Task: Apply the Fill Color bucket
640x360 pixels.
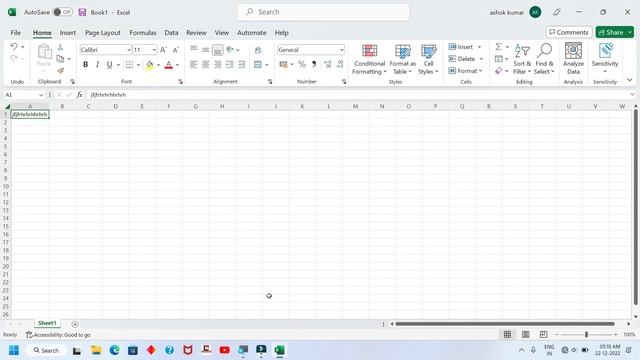Action: [150, 64]
